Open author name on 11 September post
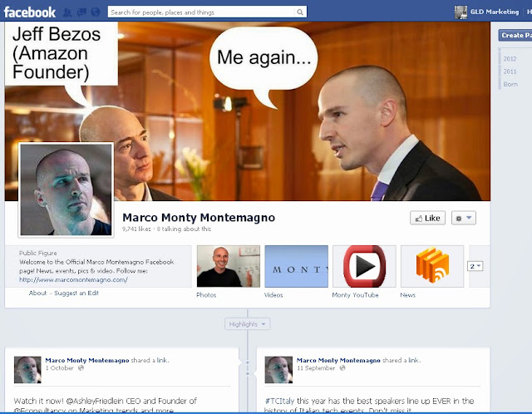Screen dimensions: 532x414 click(338, 360)
